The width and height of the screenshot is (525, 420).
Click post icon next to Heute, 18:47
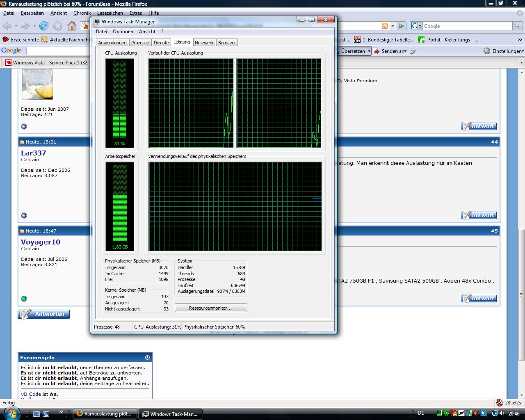[22, 231]
